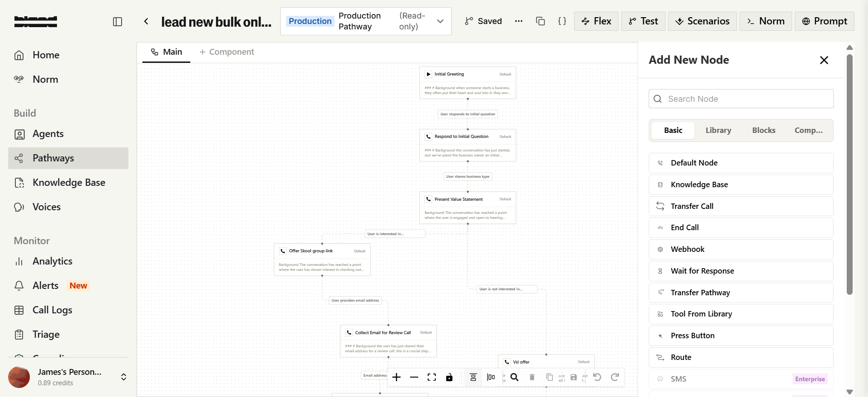868x397 pixels.
Task: Apply horizontal layout alignment icon
Action: [x=491, y=377]
